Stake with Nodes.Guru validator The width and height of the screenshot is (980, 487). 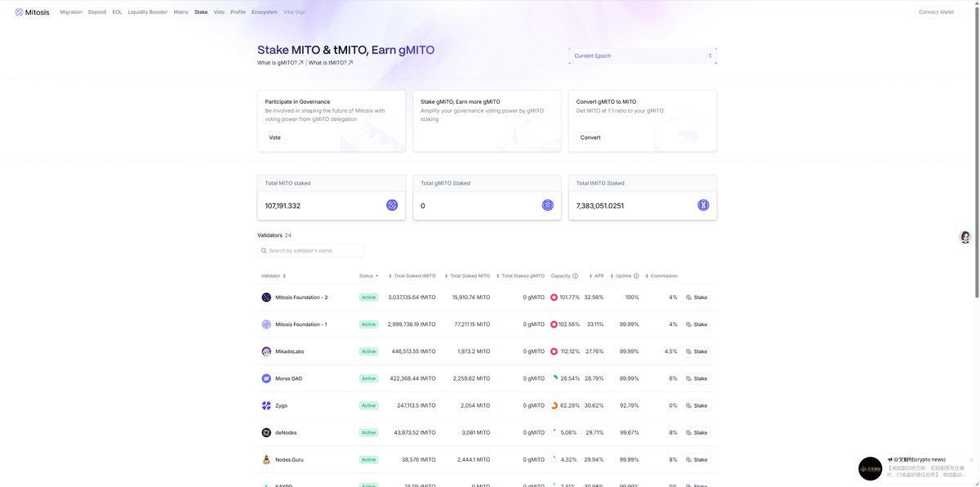tap(697, 459)
